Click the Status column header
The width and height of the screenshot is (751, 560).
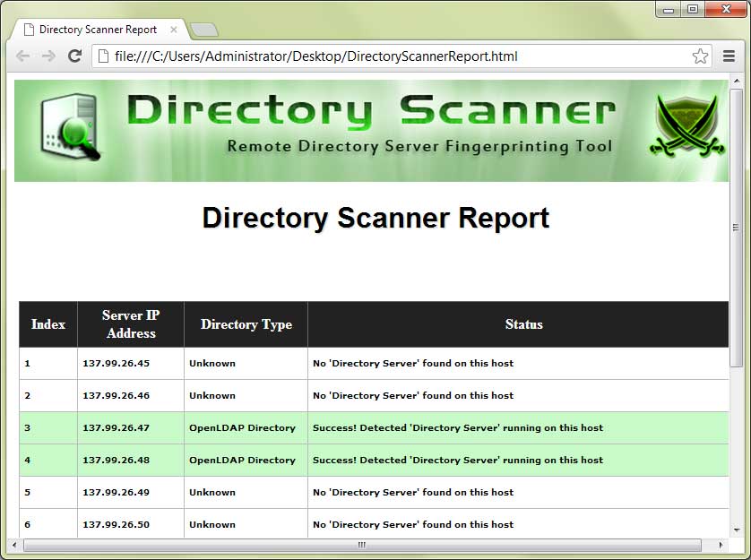tap(523, 324)
